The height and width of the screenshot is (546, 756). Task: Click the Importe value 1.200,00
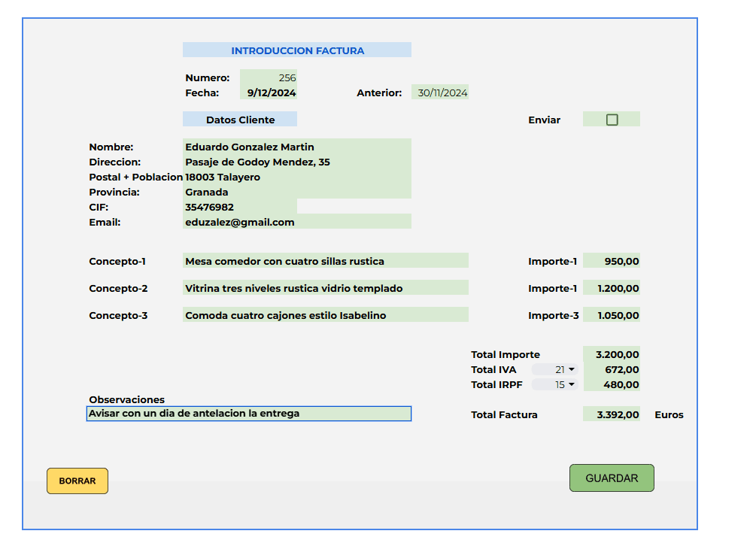click(x=612, y=288)
